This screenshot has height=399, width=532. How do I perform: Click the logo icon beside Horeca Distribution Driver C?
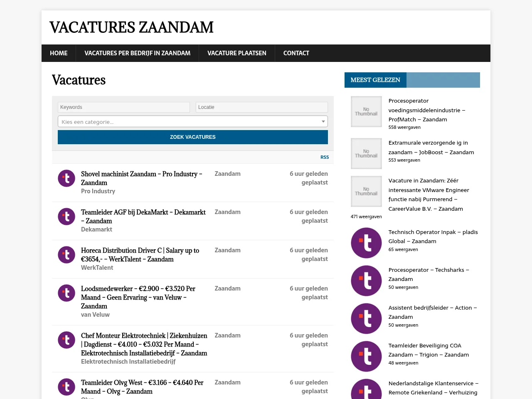pyautogui.click(x=66, y=255)
